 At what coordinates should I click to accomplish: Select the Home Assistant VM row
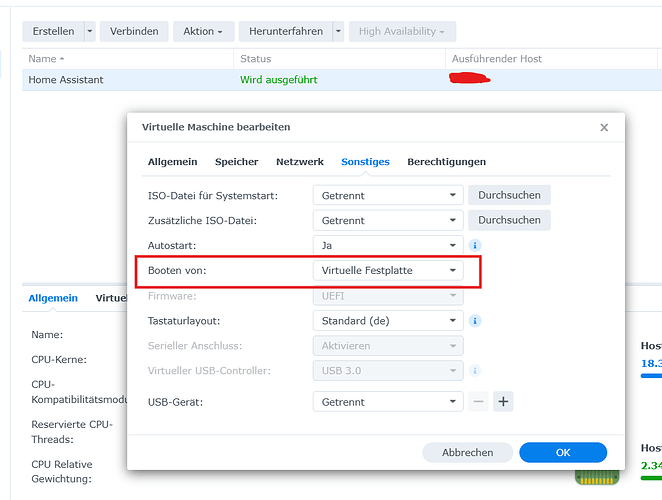point(342,80)
